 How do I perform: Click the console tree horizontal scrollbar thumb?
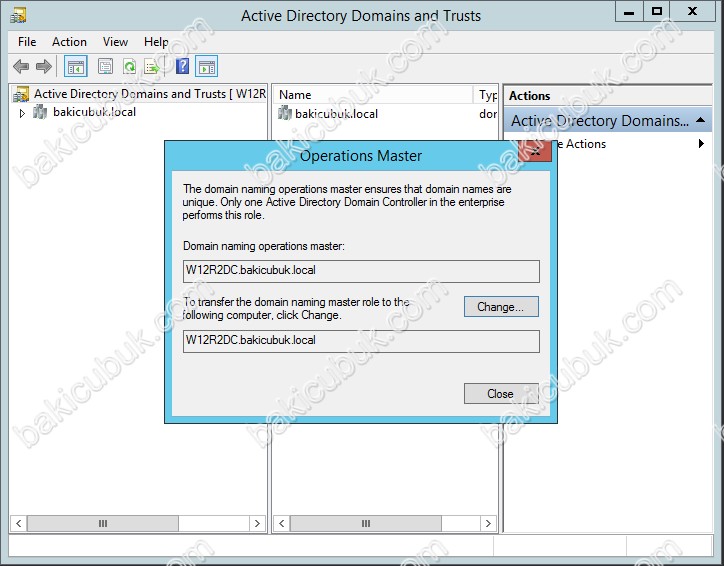pos(103,524)
